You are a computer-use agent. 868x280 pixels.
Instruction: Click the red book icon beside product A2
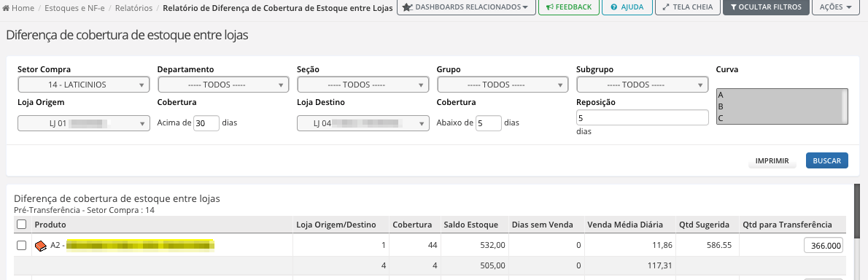40,246
